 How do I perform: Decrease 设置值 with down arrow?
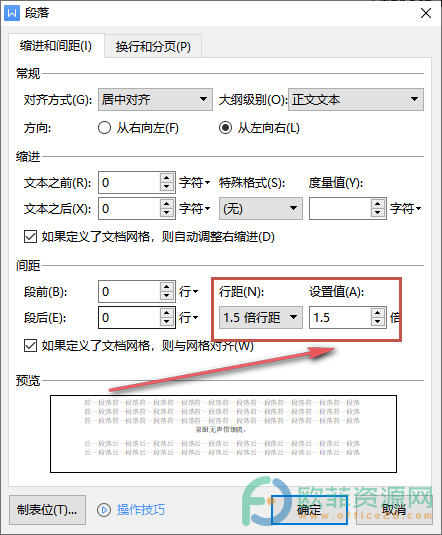[377, 322]
